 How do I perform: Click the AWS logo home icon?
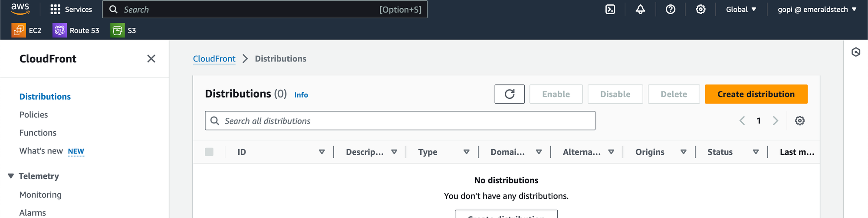tap(20, 9)
